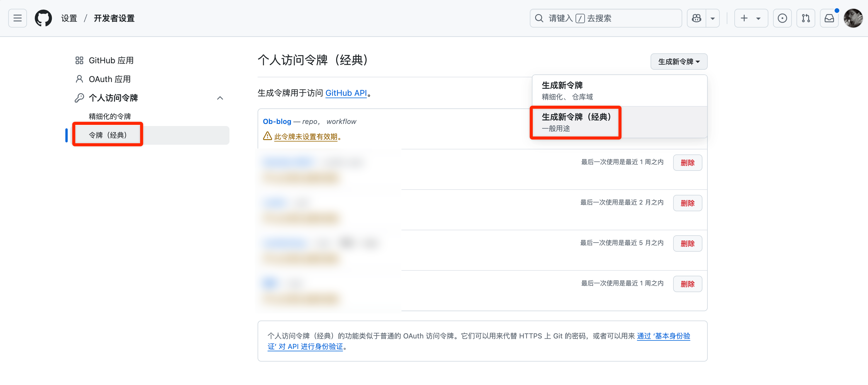This screenshot has width=868, height=385.
Task: Open the GitHub API link
Action: coord(346,93)
